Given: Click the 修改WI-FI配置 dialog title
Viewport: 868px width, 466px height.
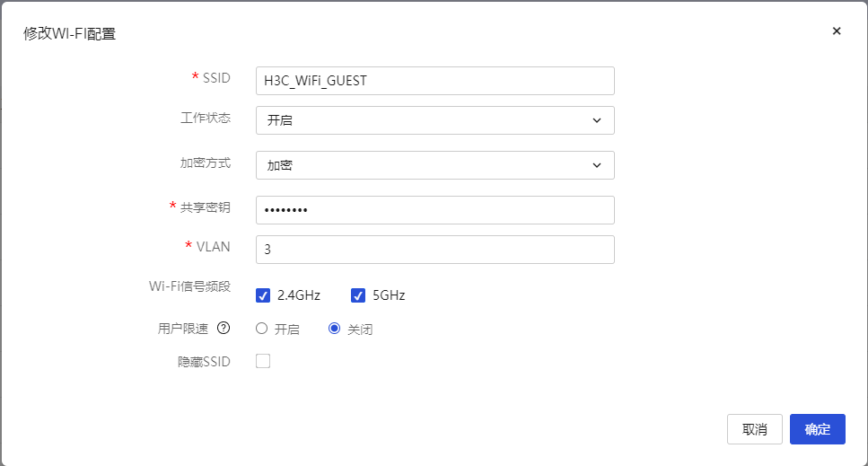Looking at the screenshot, I should (69, 34).
